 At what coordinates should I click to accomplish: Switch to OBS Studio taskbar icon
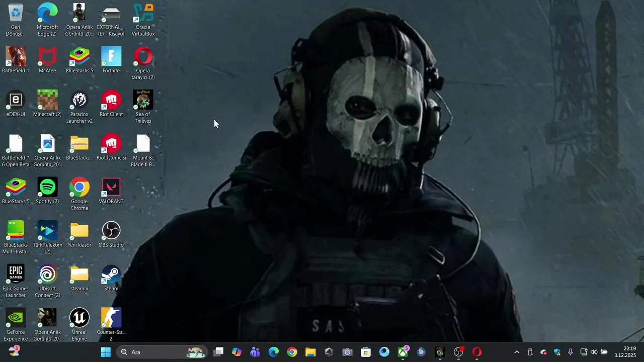458,352
